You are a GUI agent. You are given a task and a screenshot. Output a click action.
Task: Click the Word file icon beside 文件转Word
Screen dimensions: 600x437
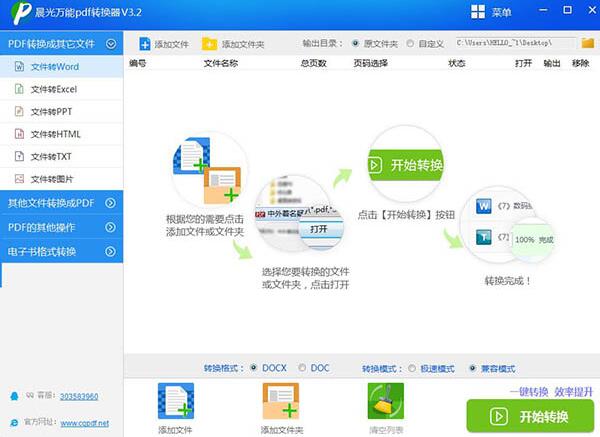tap(19, 67)
